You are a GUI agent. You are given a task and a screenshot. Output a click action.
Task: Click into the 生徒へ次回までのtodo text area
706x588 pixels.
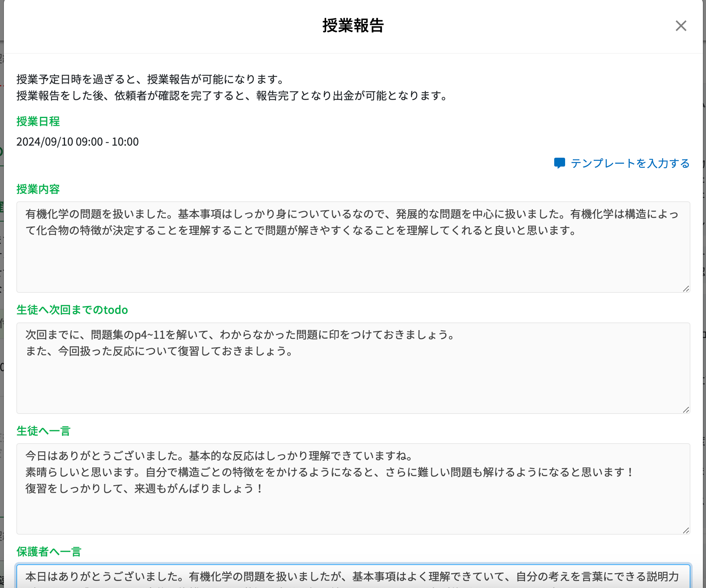click(353, 368)
